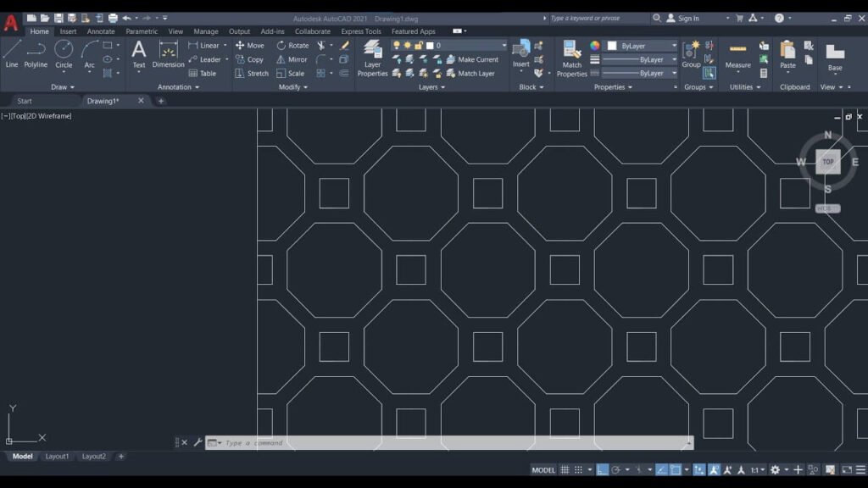The width and height of the screenshot is (868, 488).
Task: Select the Move command
Action: pyautogui.click(x=250, y=46)
